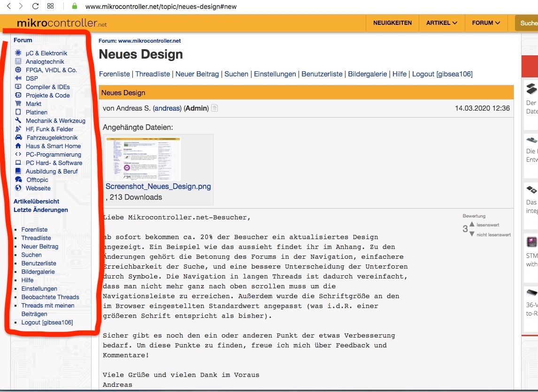
Task: Click the mikrocontroller.net logo
Action: [x=62, y=23]
